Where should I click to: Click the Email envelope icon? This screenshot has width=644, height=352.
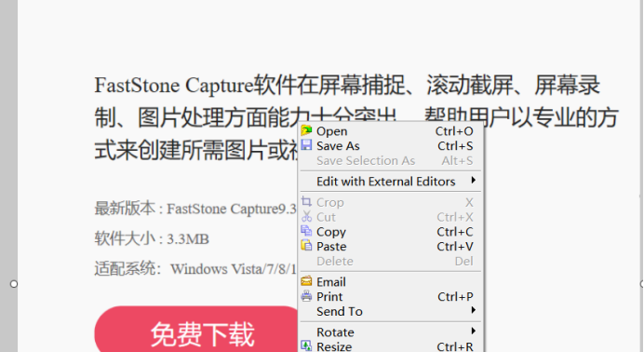[x=306, y=282]
